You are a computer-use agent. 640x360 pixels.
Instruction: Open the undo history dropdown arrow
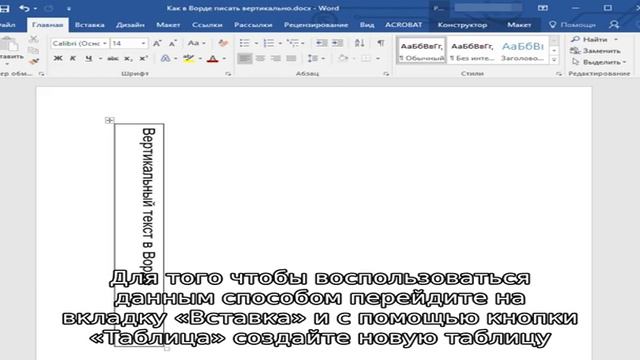35,9
